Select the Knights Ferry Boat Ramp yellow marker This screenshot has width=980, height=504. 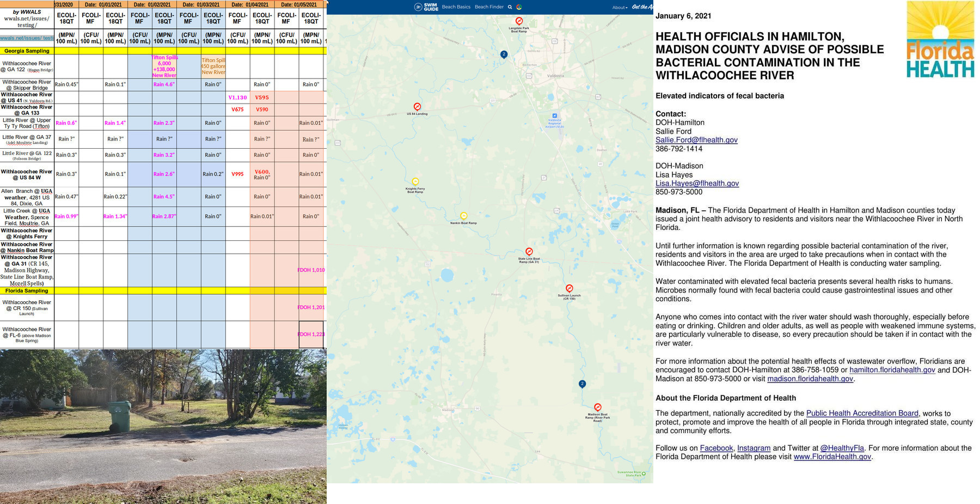(415, 181)
